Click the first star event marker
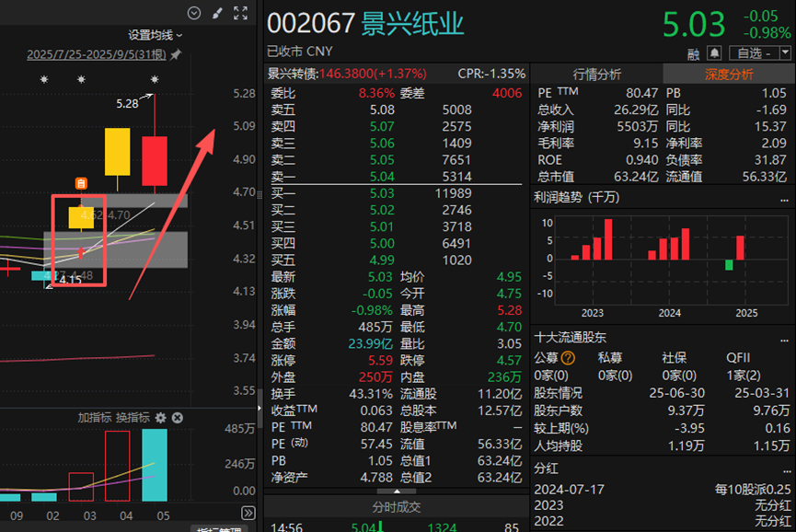This screenshot has width=796, height=532. pos(44,79)
